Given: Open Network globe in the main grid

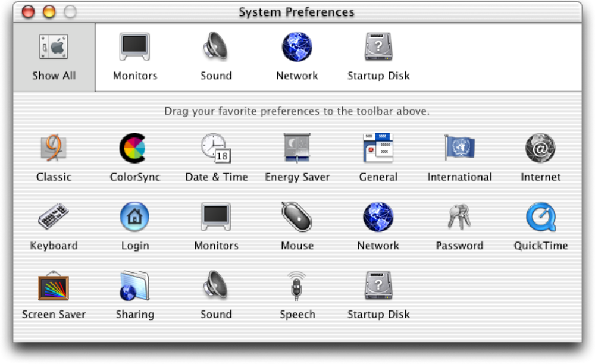Looking at the screenshot, I should (378, 217).
